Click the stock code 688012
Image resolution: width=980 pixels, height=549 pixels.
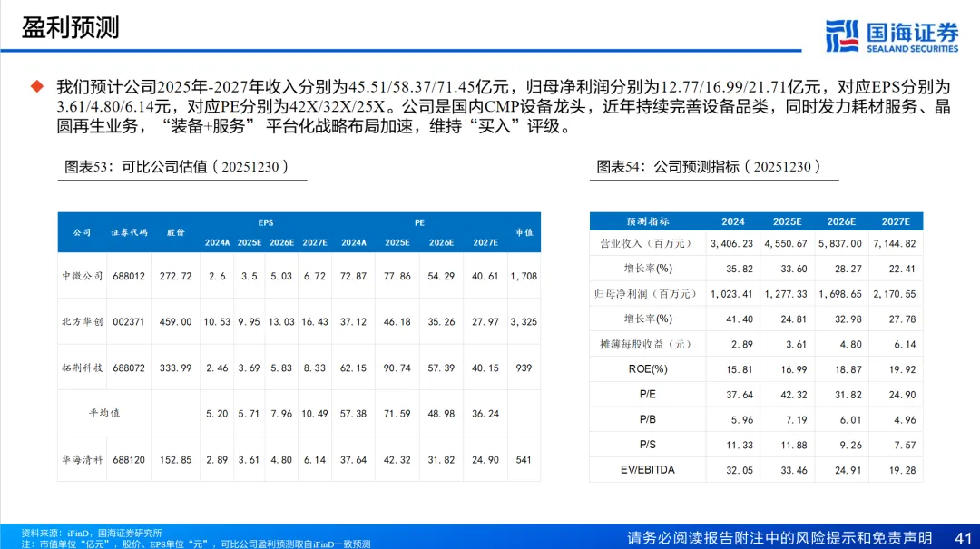click(x=129, y=276)
